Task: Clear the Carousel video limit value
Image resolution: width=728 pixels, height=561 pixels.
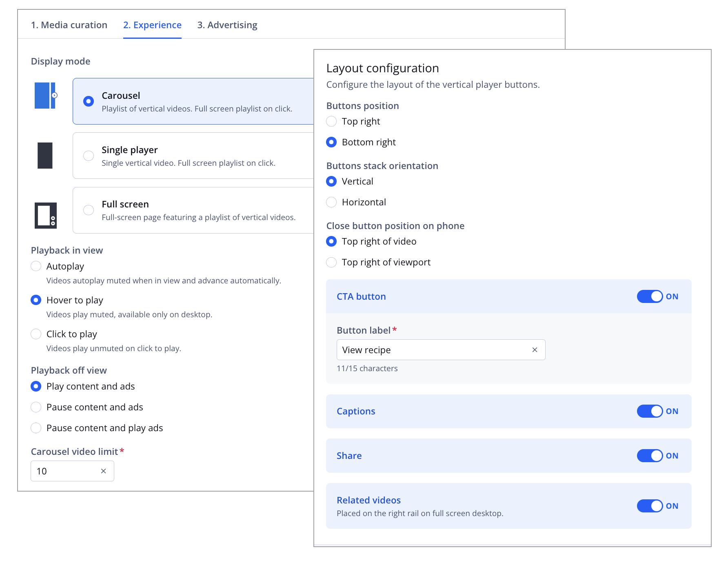Action: [104, 471]
